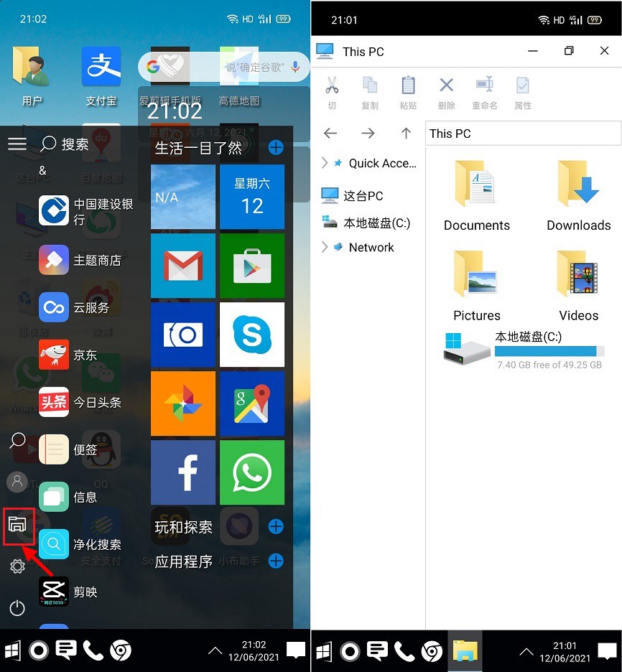622x672 pixels.
Task: Show hidden tray icons in right taskbar
Action: coord(526,652)
